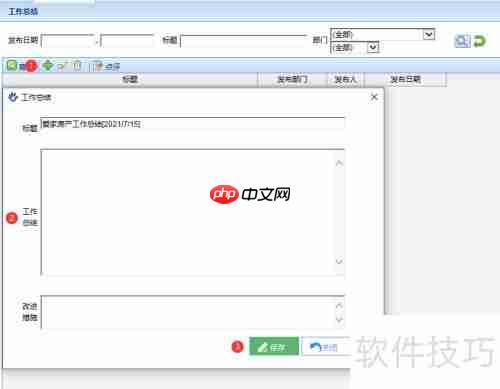This screenshot has height=389, width=500.
Task: Click the green 保存 save button
Action: pos(274,346)
